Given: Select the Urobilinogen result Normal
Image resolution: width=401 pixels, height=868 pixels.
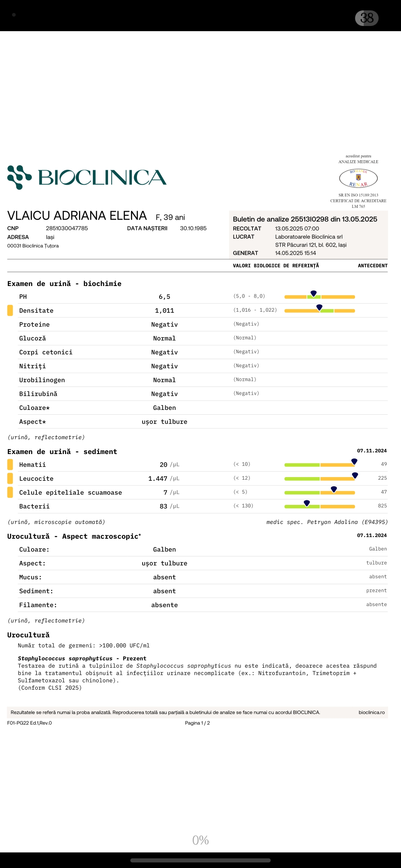Looking at the screenshot, I should click(x=164, y=380).
